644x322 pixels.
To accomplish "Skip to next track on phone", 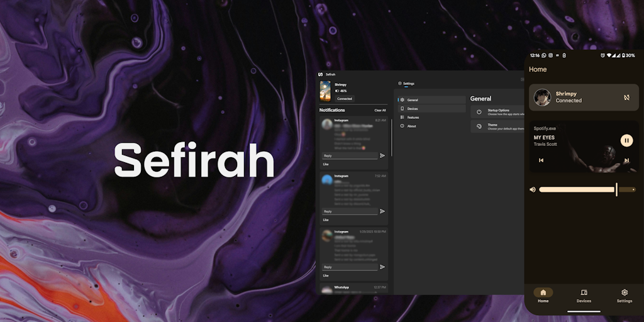I will tap(627, 160).
